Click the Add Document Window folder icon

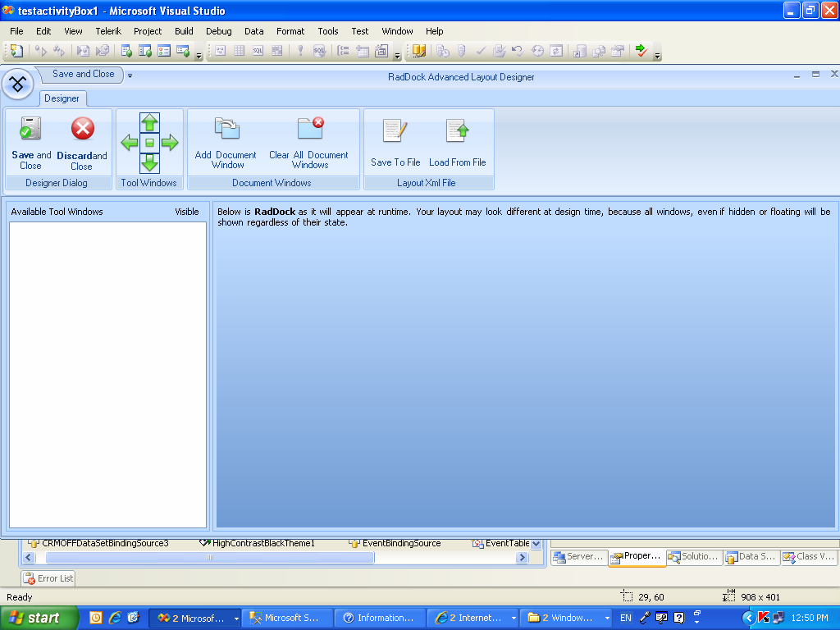tap(226, 129)
